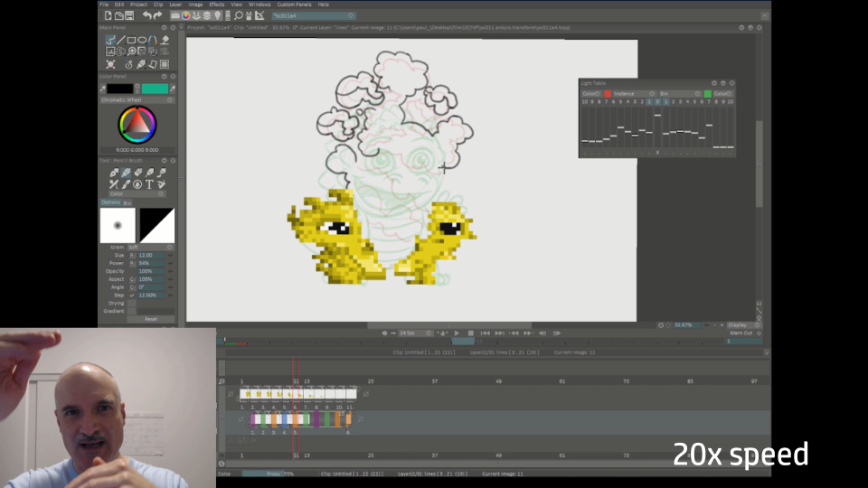Start playback with the Play button
868x488 pixels.
pos(457,333)
